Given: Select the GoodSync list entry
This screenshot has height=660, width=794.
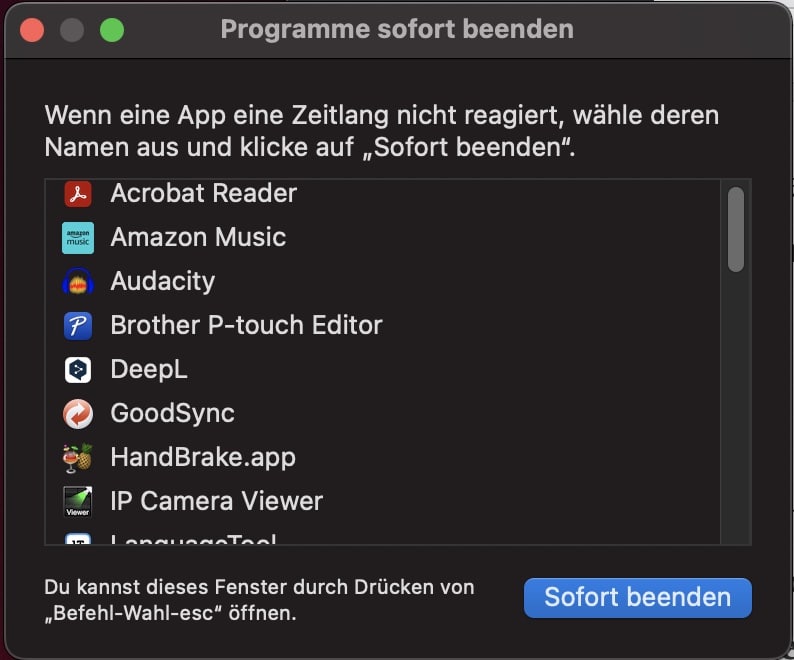Looking at the screenshot, I should [382, 413].
